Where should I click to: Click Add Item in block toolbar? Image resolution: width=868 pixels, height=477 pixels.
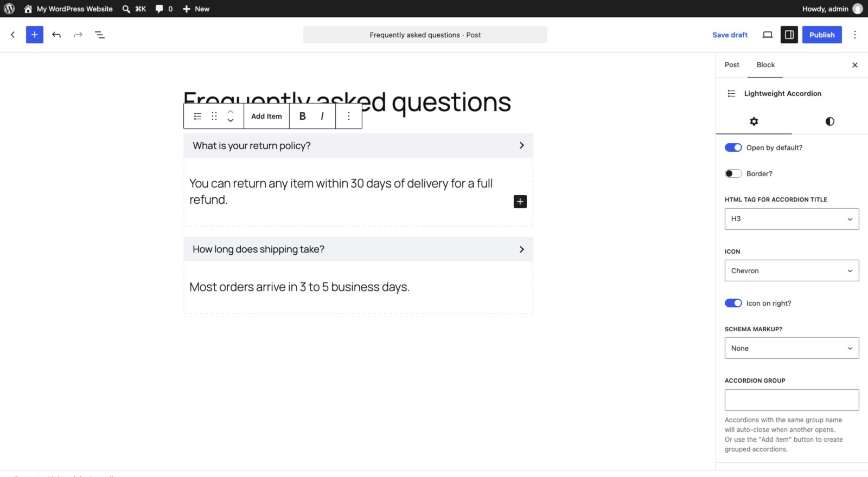pos(266,116)
